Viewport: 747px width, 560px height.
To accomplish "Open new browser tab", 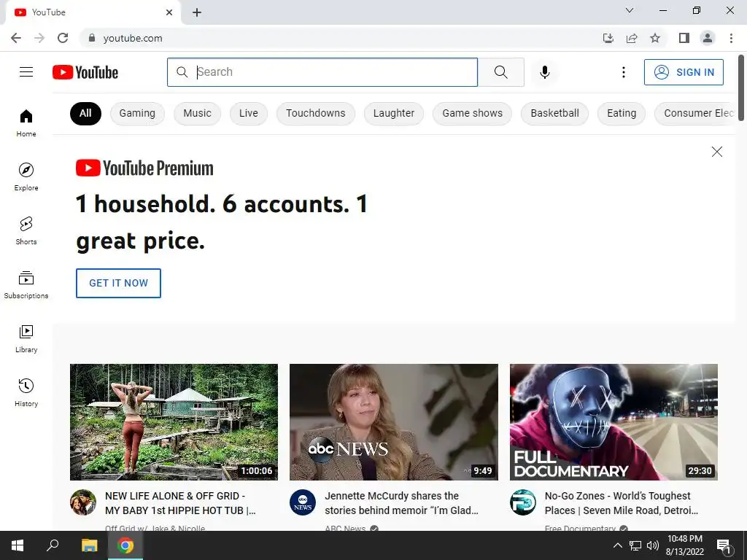I will coord(197,12).
